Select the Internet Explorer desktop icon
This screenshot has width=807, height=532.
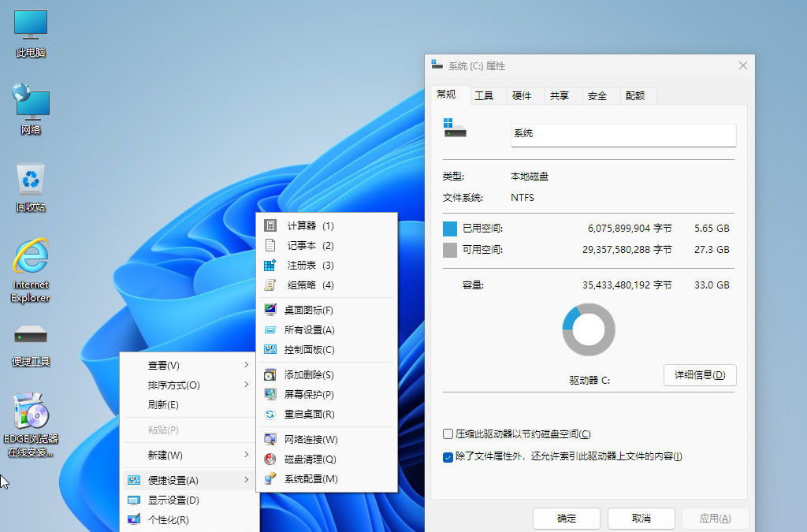(31, 270)
